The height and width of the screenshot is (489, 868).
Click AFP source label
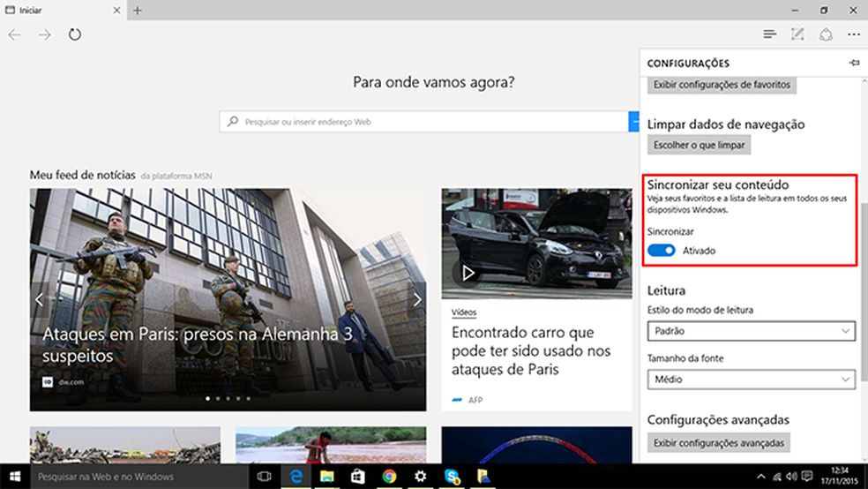pyautogui.click(x=475, y=400)
